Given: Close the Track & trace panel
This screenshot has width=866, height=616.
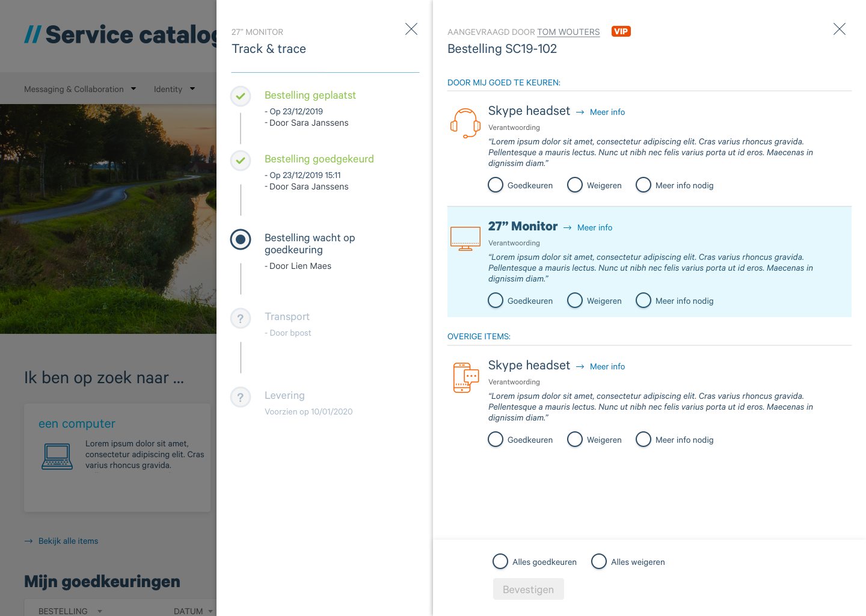Looking at the screenshot, I should [x=411, y=29].
